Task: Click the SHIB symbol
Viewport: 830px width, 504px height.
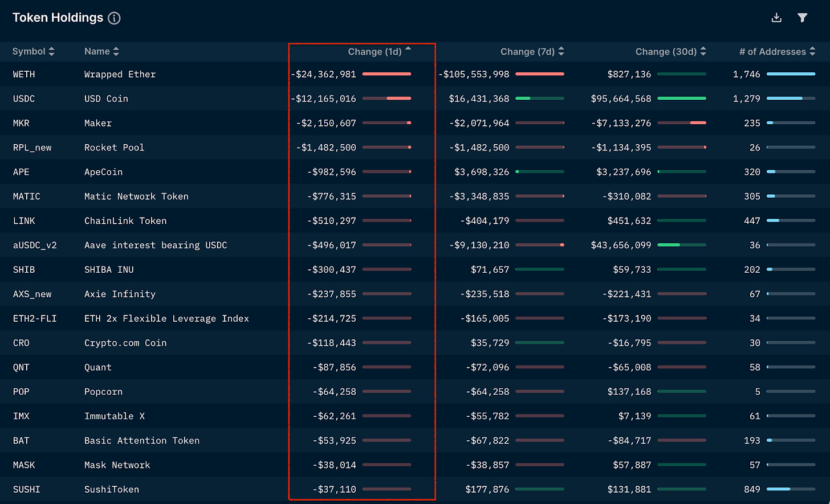Action: point(24,269)
